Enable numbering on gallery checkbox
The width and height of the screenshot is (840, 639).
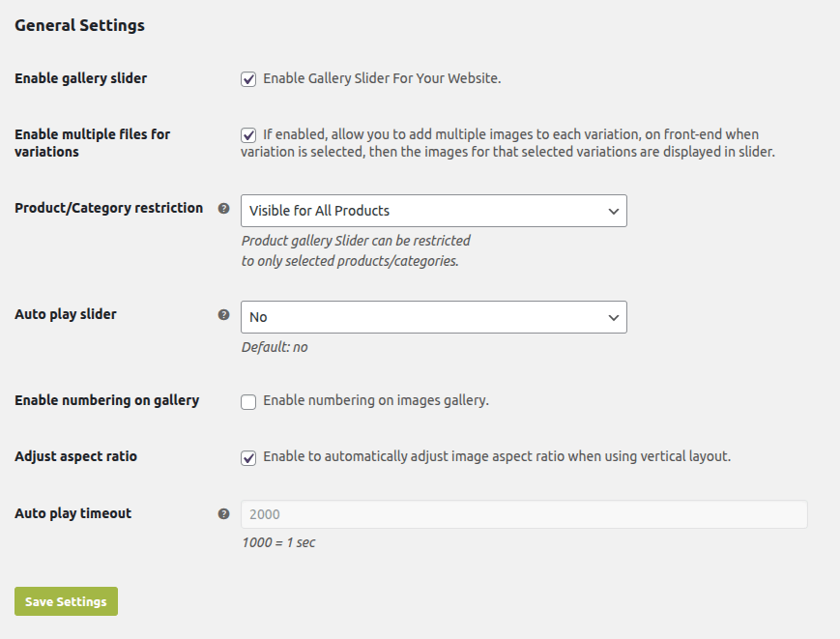[x=248, y=402]
